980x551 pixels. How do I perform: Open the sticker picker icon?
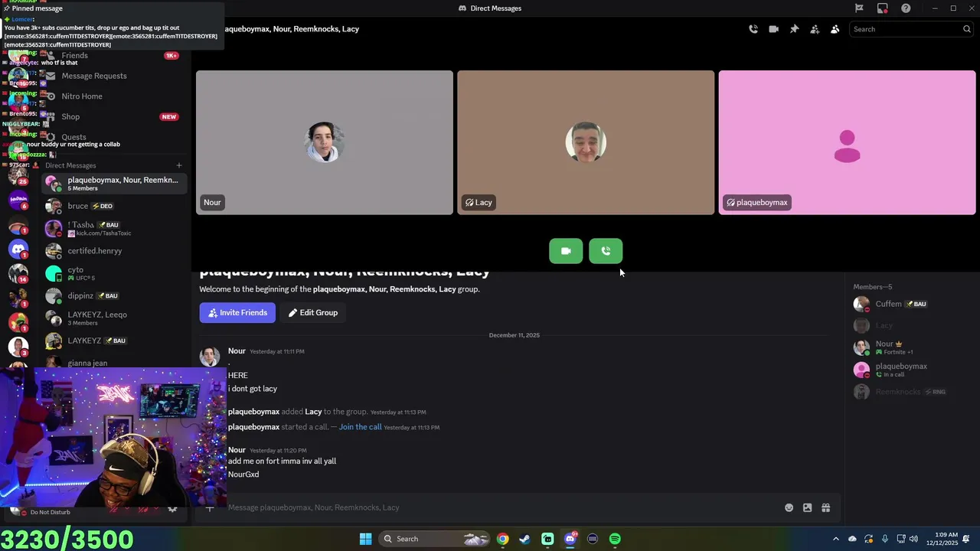(x=807, y=507)
